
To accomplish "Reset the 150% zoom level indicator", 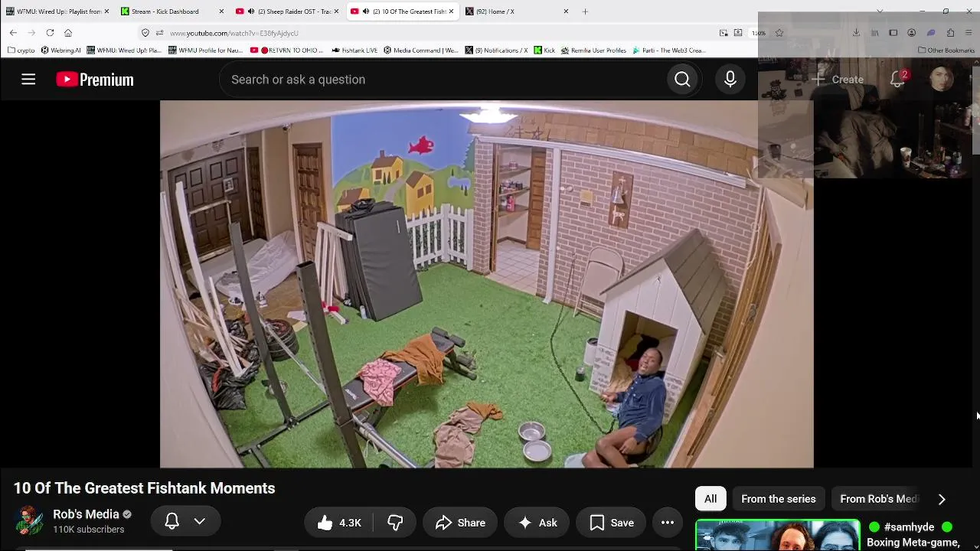I will click(x=758, y=33).
